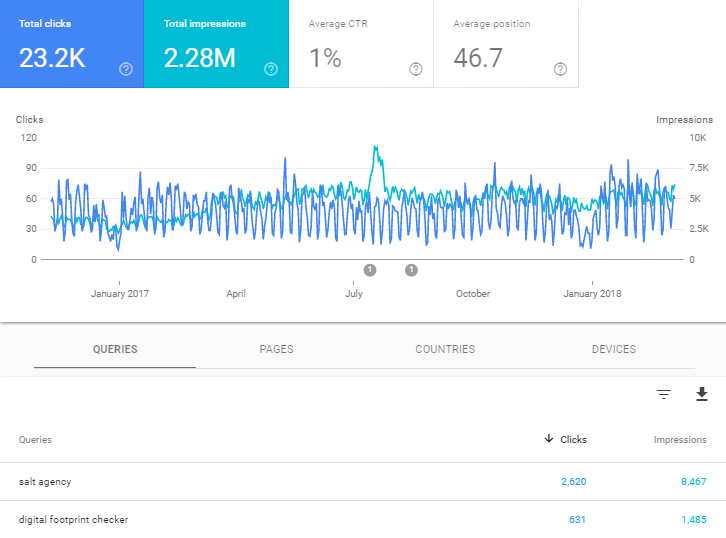The height and width of the screenshot is (538, 726).
Task: Enable the Average CTR metric card
Action: (x=361, y=44)
